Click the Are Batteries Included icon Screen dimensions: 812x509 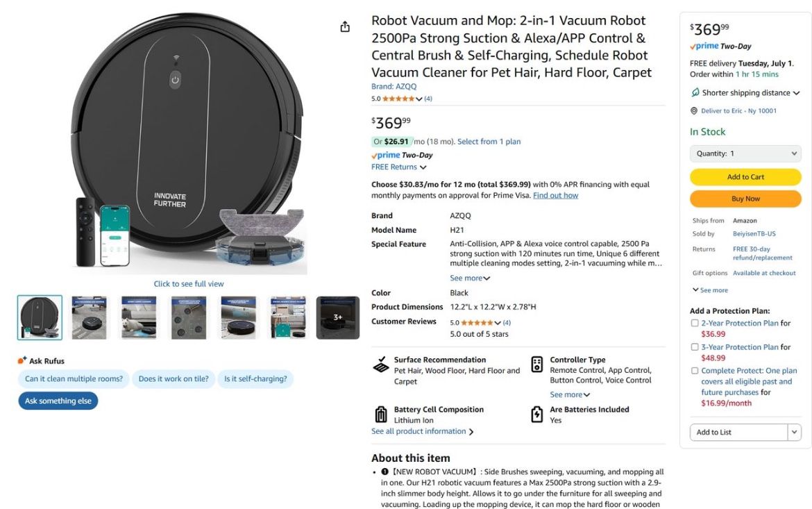click(536, 413)
